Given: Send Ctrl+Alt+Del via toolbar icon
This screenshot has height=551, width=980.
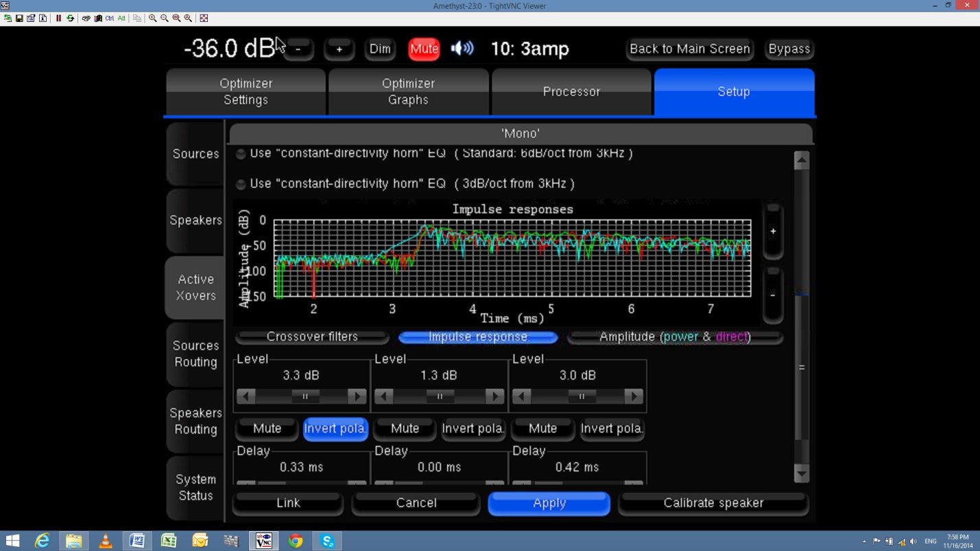Looking at the screenshot, I should (x=86, y=19).
